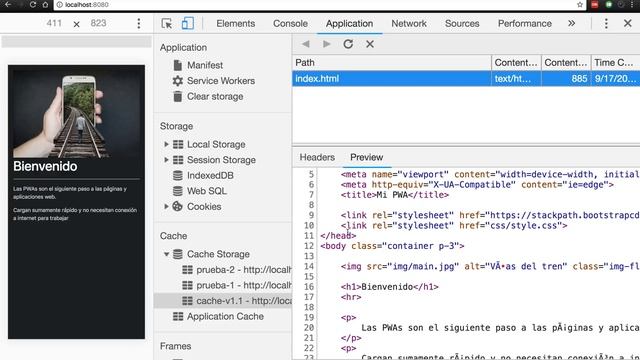This screenshot has height=360, width=640.
Task: Select the Application tab
Action: (349, 24)
